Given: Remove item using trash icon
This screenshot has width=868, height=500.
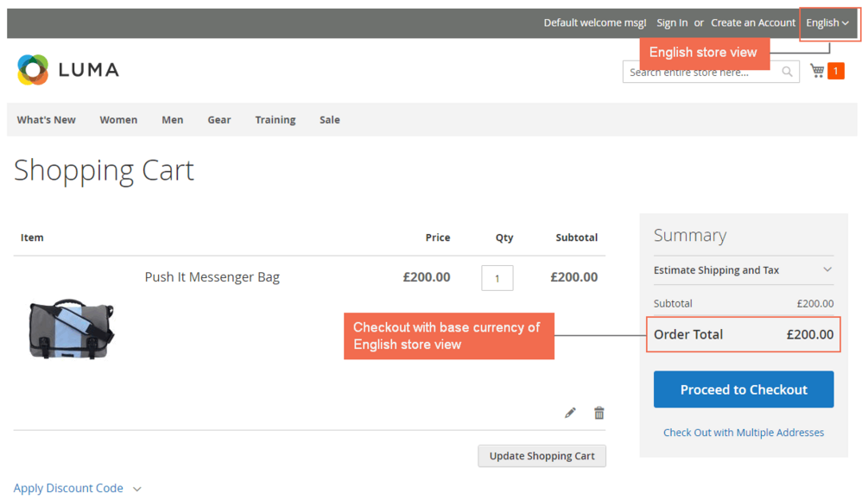Looking at the screenshot, I should point(599,413).
